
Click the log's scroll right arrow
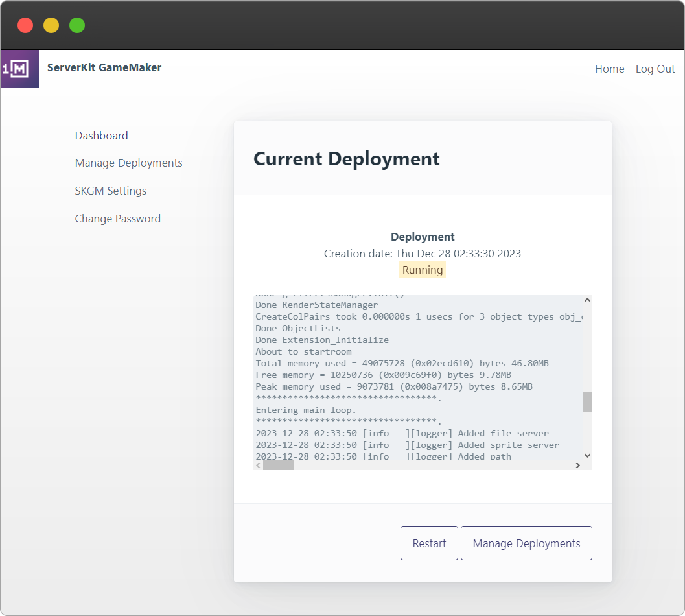(x=578, y=465)
